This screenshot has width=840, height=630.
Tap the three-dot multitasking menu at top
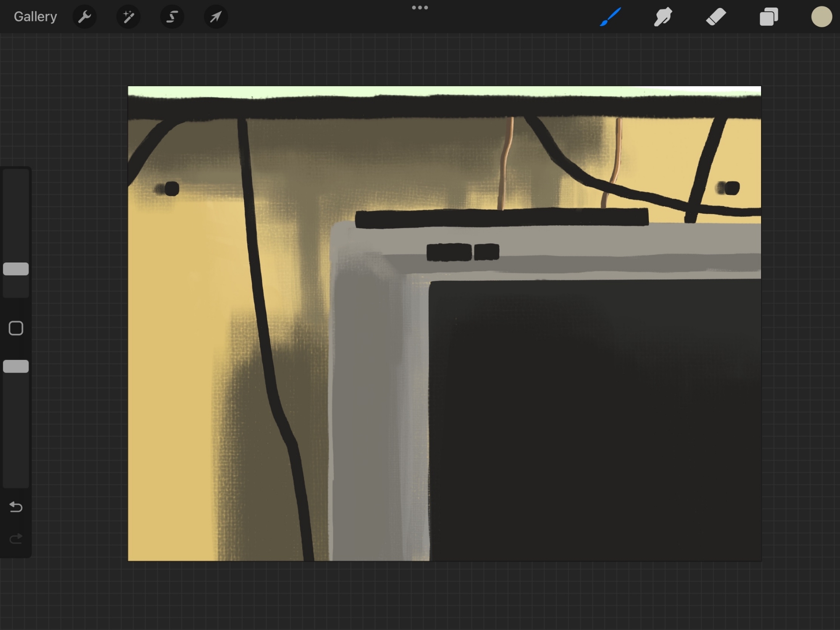tap(420, 8)
